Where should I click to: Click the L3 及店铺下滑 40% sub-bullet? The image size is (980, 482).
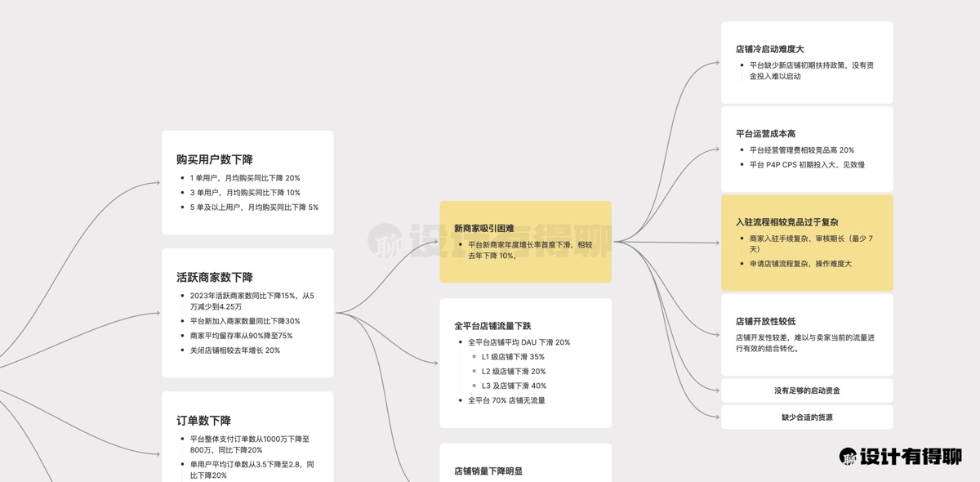click(x=514, y=386)
